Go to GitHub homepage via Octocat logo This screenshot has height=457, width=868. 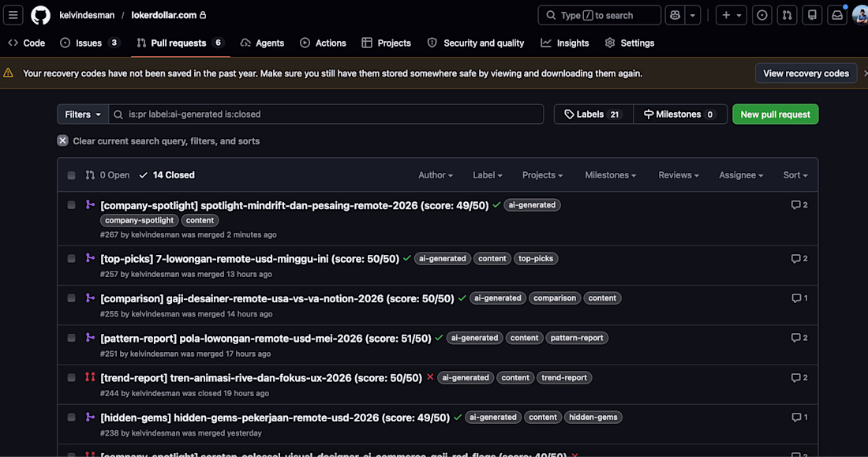pos(40,15)
